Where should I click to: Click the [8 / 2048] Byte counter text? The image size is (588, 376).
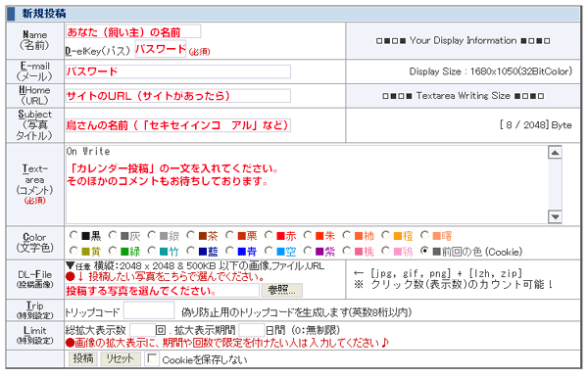point(535,125)
